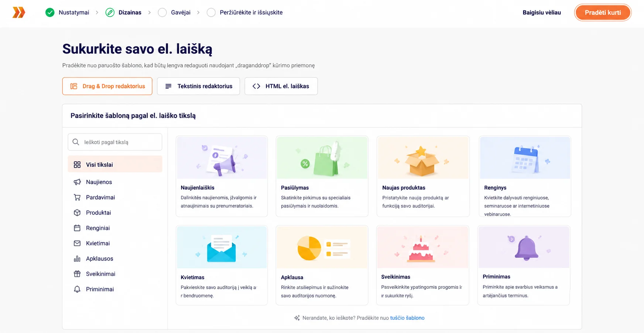The width and height of the screenshot is (644, 333).
Task: Choose the Drag & Drop redaktorius option
Action: pyautogui.click(x=107, y=86)
